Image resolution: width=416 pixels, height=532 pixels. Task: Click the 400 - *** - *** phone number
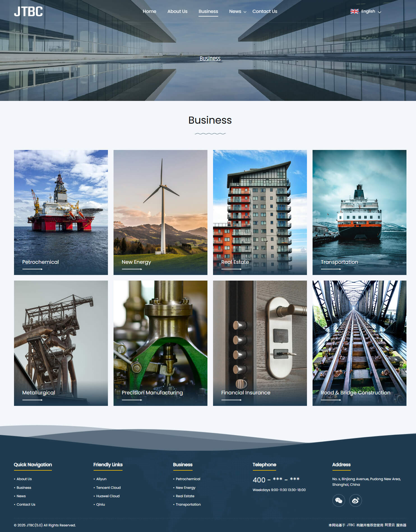276,480
